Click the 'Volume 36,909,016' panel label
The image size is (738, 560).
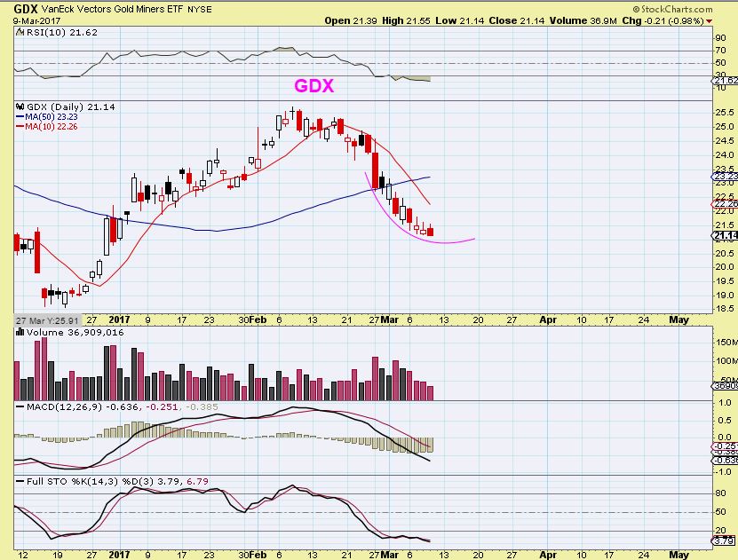click(75, 332)
